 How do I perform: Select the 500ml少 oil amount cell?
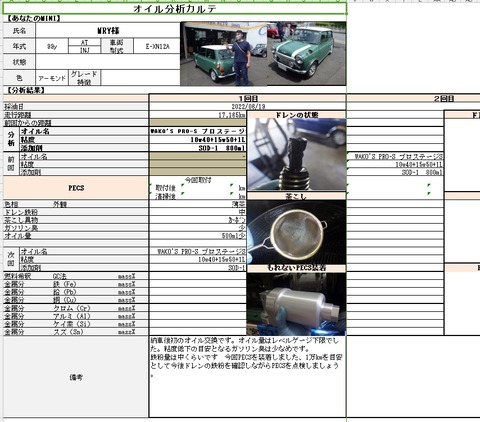[197, 236]
